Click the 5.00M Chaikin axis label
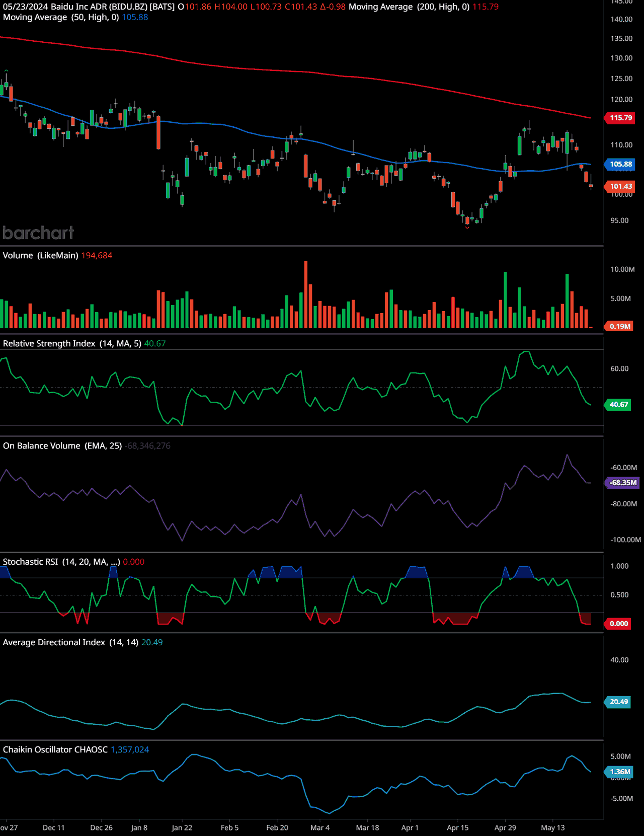The image size is (644, 836). [620, 756]
